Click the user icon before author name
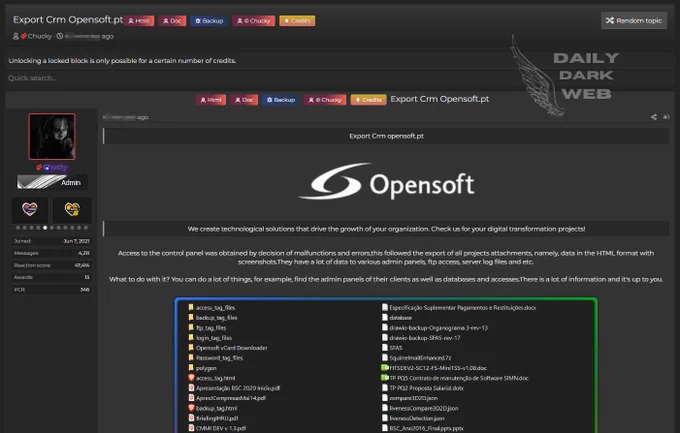The width and height of the screenshot is (680, 433). (x=16, y=36)
